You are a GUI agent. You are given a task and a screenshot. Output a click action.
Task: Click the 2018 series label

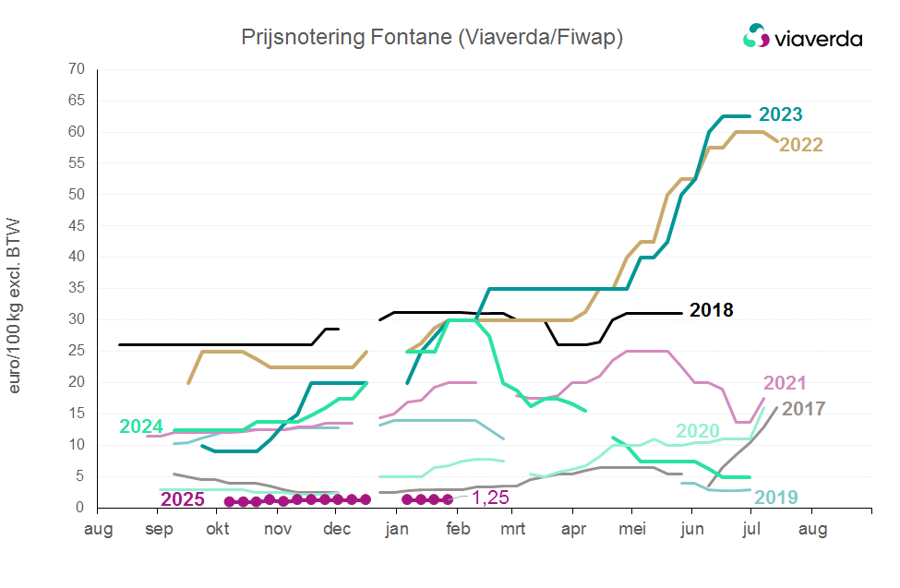pyautogui.click(x=711, y=310)
